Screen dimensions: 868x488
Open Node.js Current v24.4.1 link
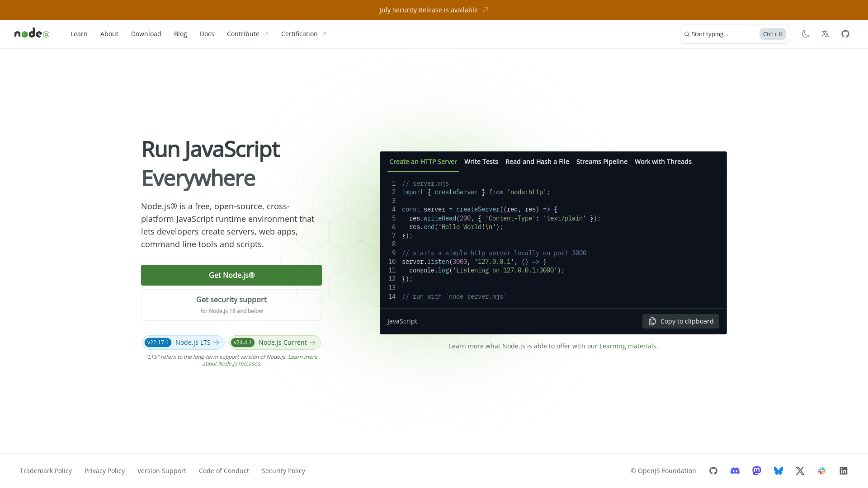click(x=274, y=343)
